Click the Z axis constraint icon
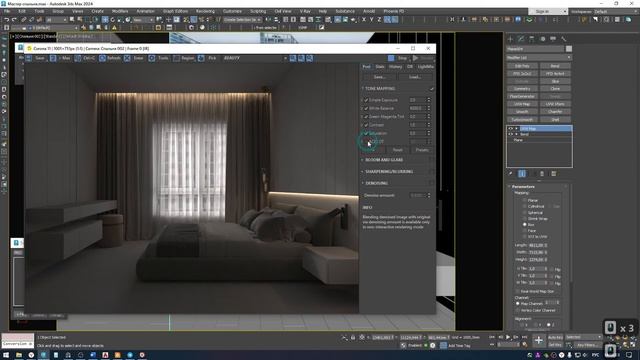This screenshot has width=640, height=360. [x=379, y=20]
